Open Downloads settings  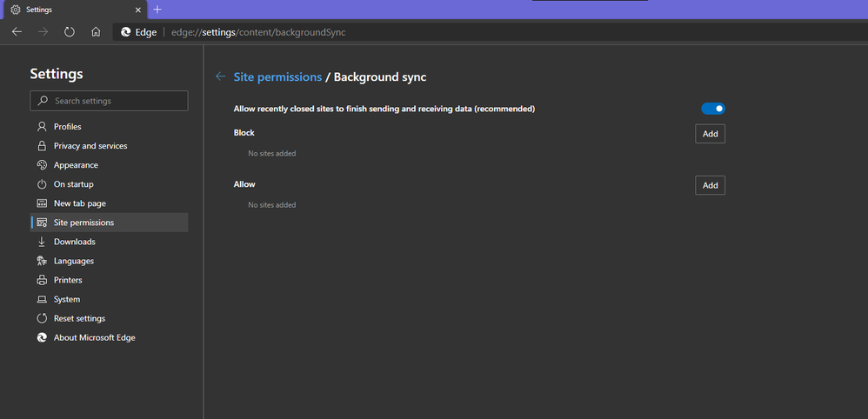coord(109,242)
